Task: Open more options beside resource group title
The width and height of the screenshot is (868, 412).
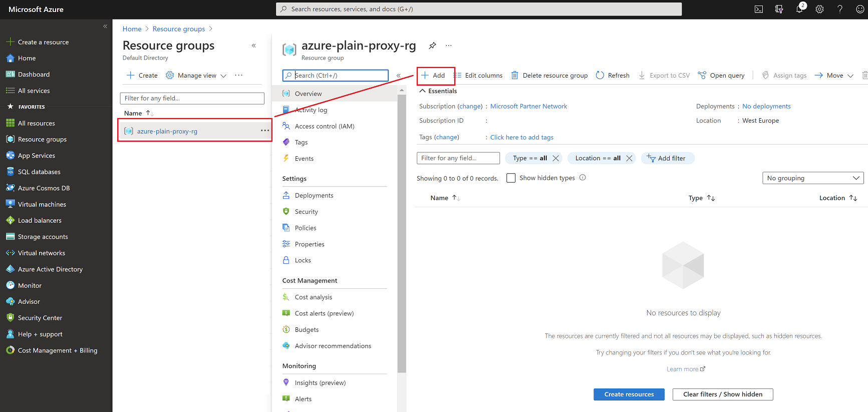Action: click(449, 46)
